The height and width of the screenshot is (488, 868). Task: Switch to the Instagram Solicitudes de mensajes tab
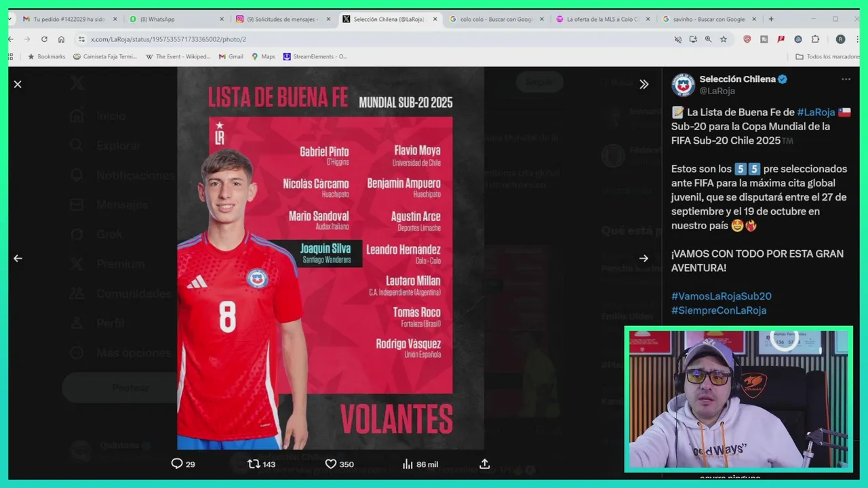tap(283, 19)
